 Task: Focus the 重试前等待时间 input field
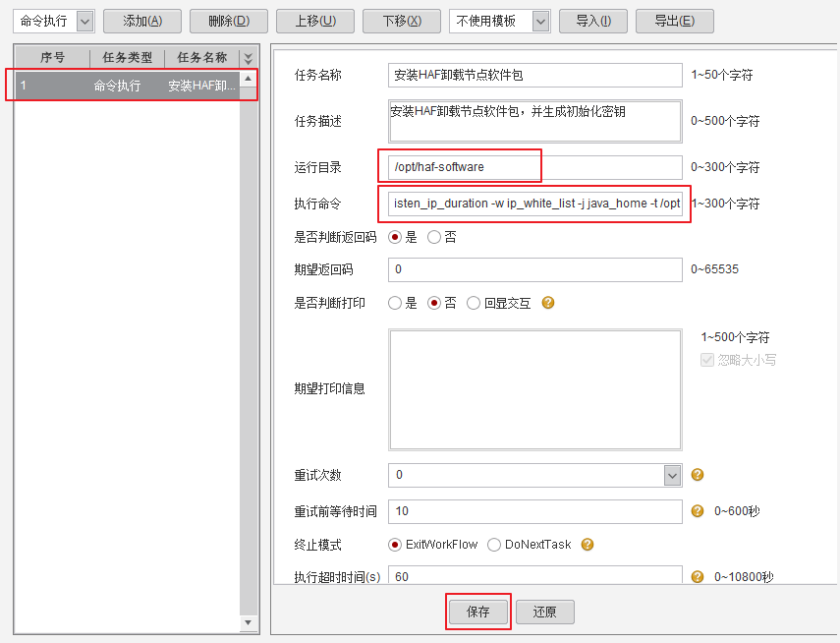click(535, 511)
